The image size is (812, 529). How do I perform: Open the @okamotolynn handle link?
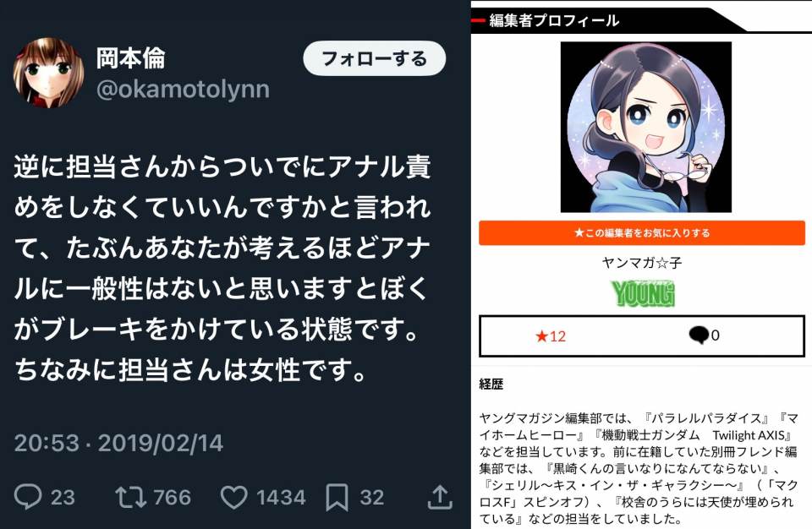pyautogui.click(x=183, y=90)
